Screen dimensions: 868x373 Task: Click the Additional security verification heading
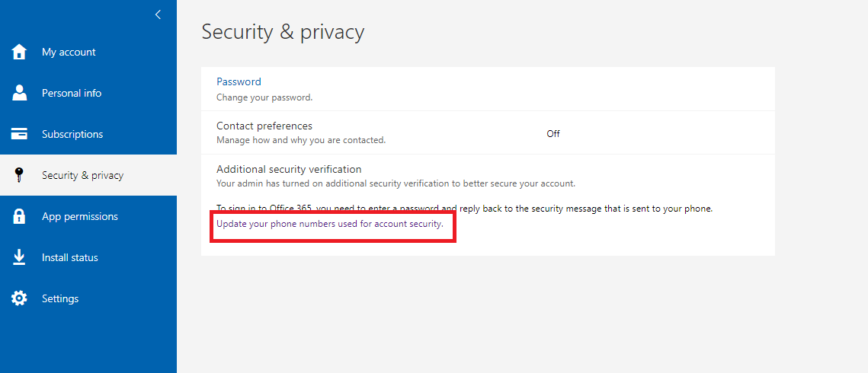click(x=289, y=169)
